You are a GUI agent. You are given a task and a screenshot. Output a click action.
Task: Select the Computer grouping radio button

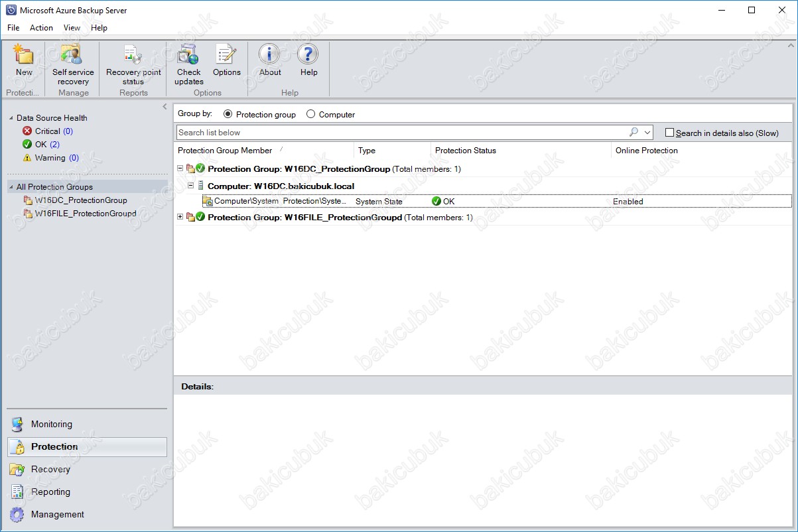click(310, 114)
